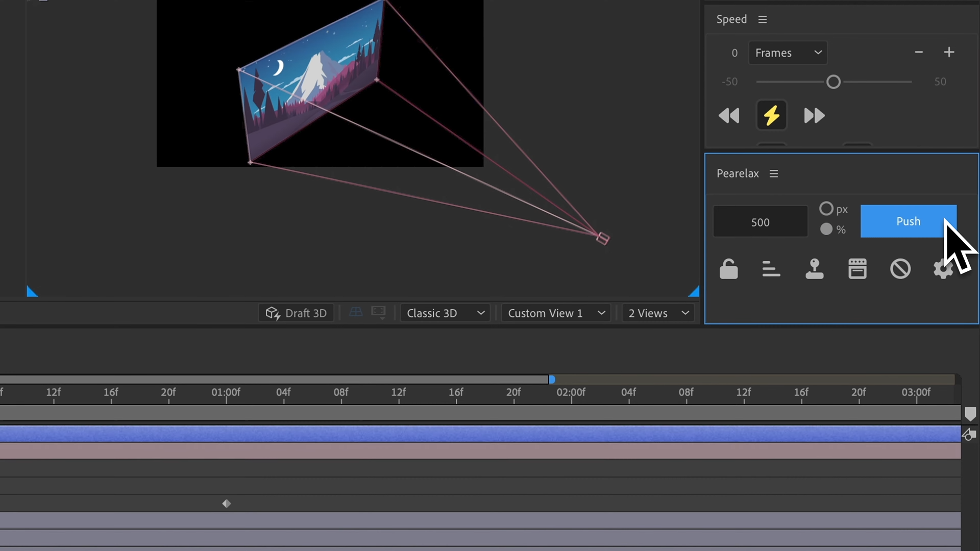
Task: Click the fast-forward double-arrow in Speed panel
Action: [814, 116]
